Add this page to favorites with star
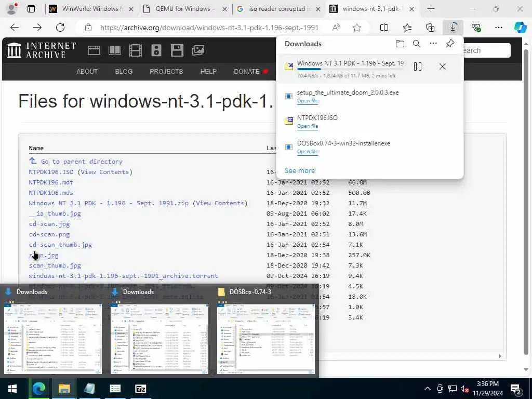The height and width of the screenshot is (399, 532). (x=356, y=28)
